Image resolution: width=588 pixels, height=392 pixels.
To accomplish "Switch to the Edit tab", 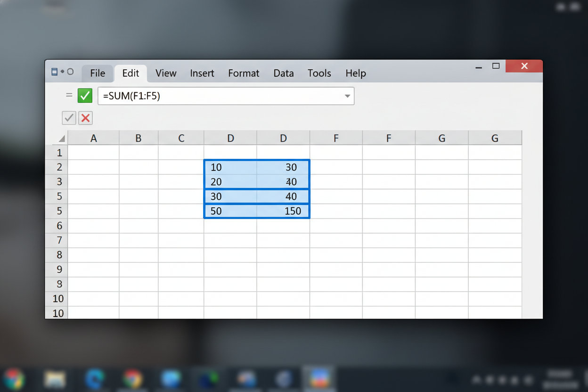I will tap(131, 73).
